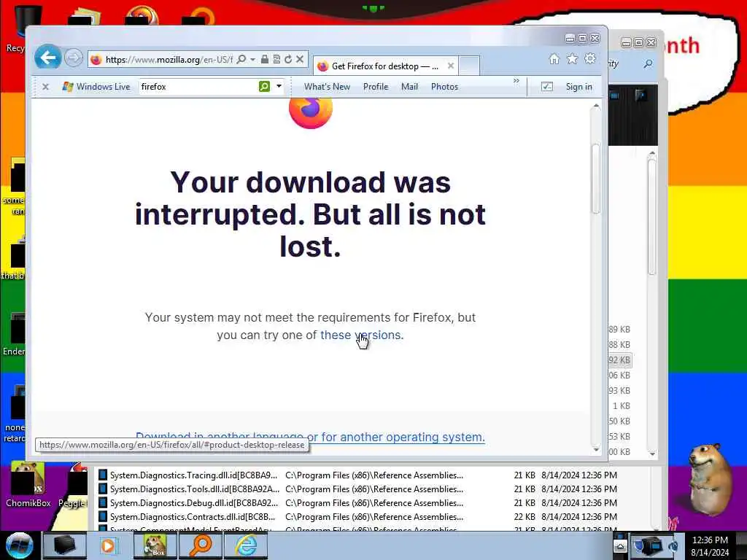Click the background window's scrollbar up arrow
Image resolution: width=747 pixels, height=560 pixels.
pyautogui.click(x=652, y=153)
